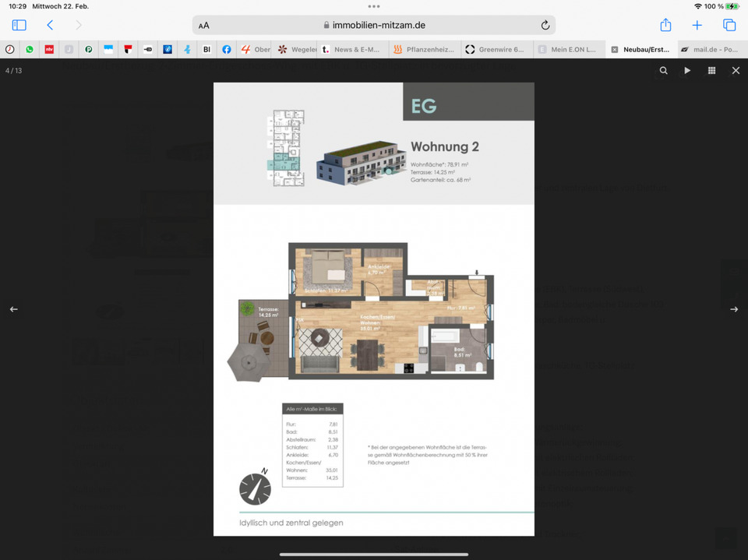748x560 pixels.
Task: Open the gallery thumbnail grid view
Action: pyautogui.click(x=711, y=70)
